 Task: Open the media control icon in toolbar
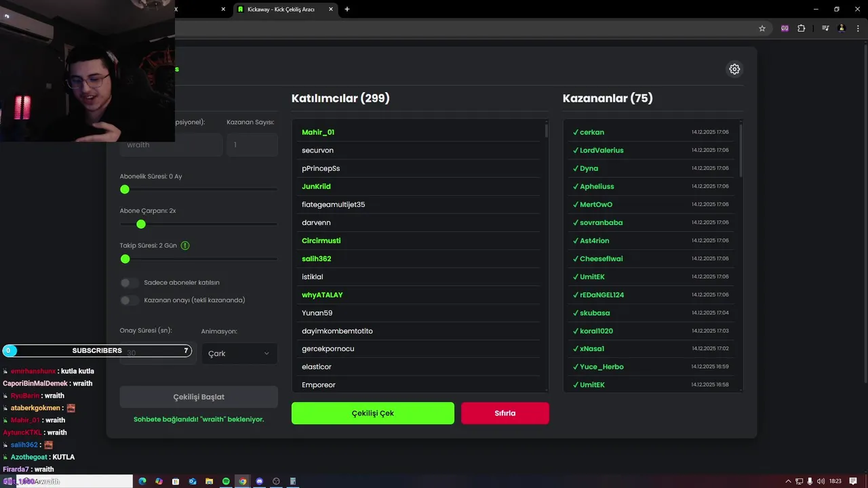coord(825,28)
